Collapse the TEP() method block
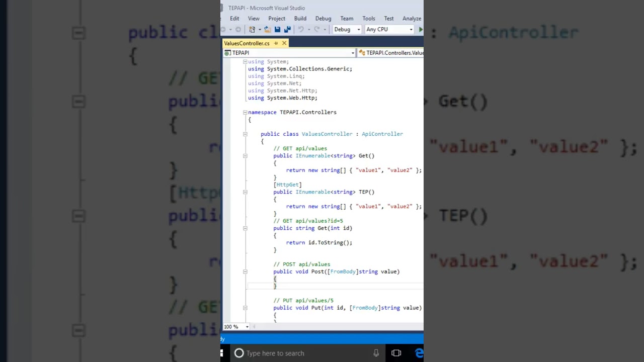 pyautogui.click(x=245, y=192)
